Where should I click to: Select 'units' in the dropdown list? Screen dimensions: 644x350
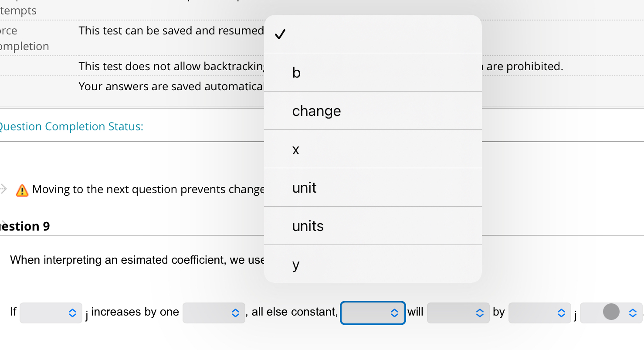[373, 226]
